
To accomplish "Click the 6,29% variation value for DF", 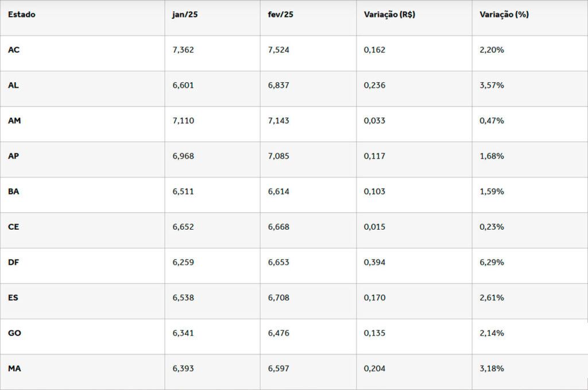I will tap(492, 262).
